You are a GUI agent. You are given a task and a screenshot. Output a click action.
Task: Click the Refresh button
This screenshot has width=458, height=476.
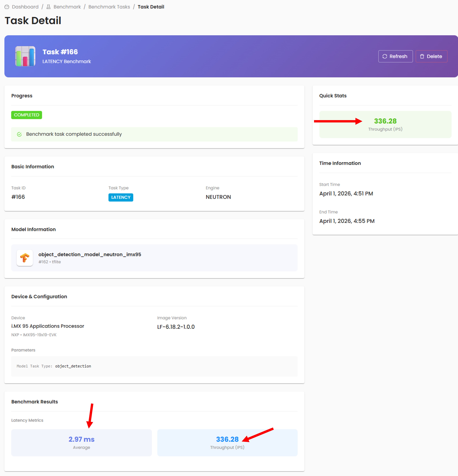pos(395,56)
